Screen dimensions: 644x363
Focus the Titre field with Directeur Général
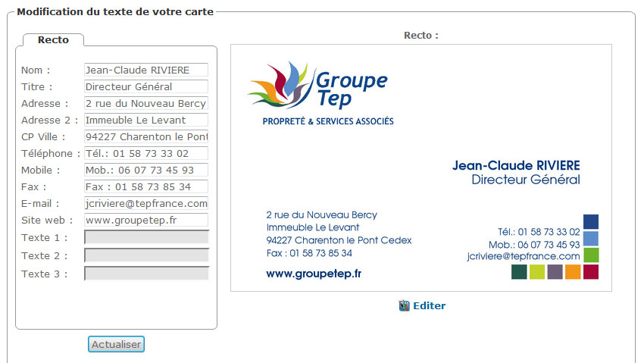146,86
